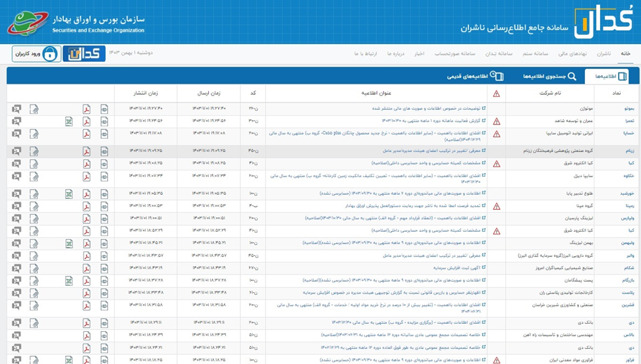Click the PDF icon in the شکام row
Image resolution: width=641 pixels, height=364 pixels.
(x=86, y=268)
